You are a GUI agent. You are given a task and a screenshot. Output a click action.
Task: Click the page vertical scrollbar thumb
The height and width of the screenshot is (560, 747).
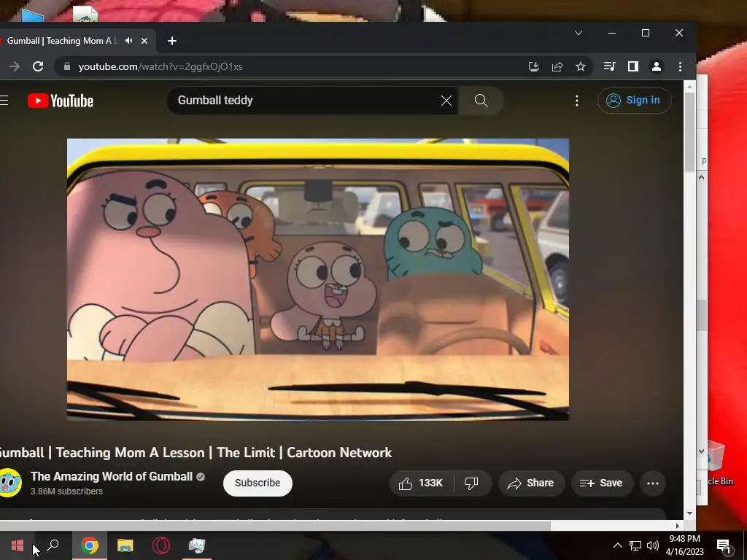coord(689,133)
